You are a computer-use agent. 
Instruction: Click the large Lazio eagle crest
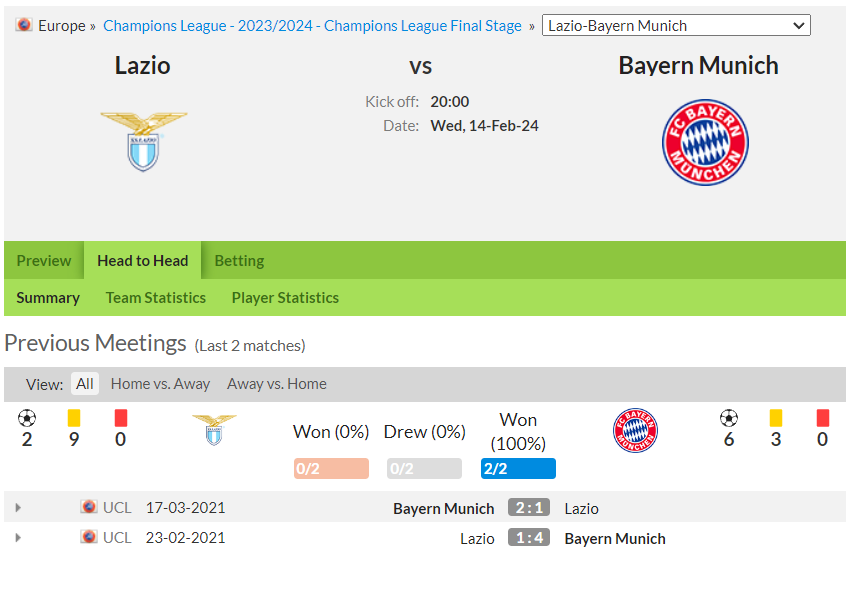[144, 141]
